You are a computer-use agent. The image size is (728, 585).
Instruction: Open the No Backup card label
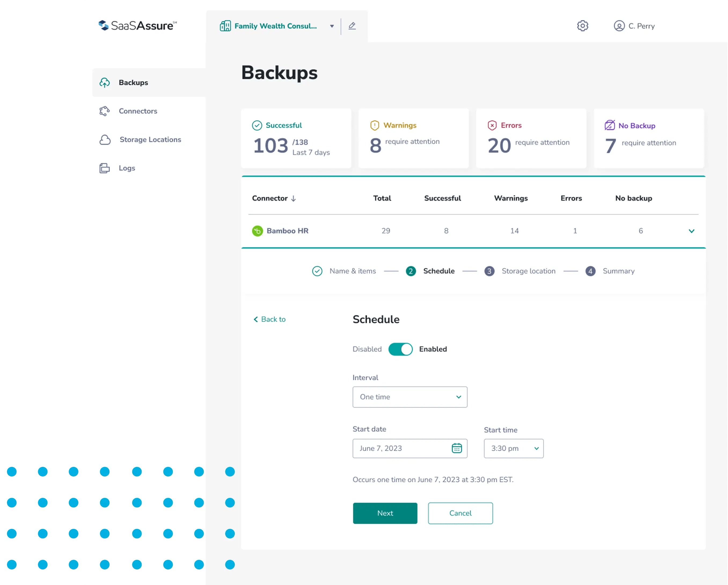(637, 126)
